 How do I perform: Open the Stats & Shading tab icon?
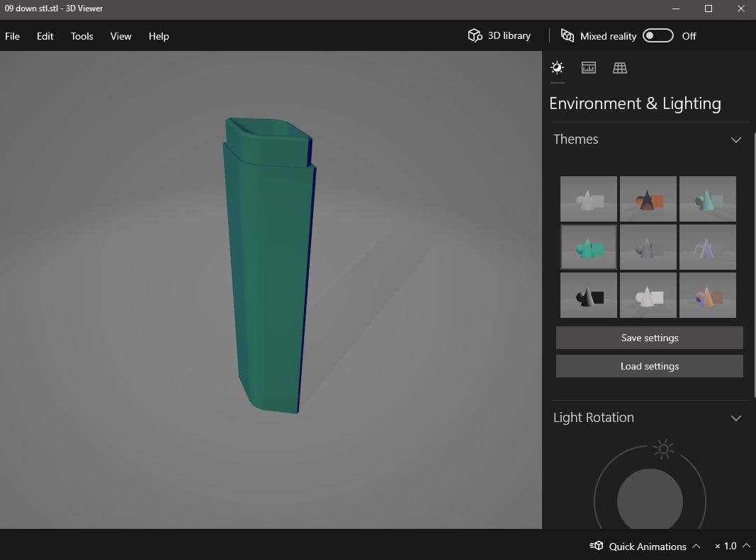[588, 67]
